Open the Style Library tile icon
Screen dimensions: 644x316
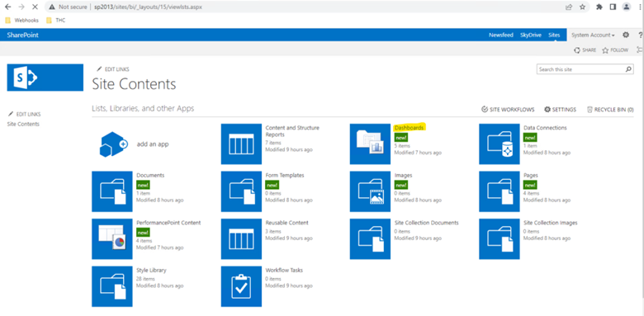(x=112, y=286)
